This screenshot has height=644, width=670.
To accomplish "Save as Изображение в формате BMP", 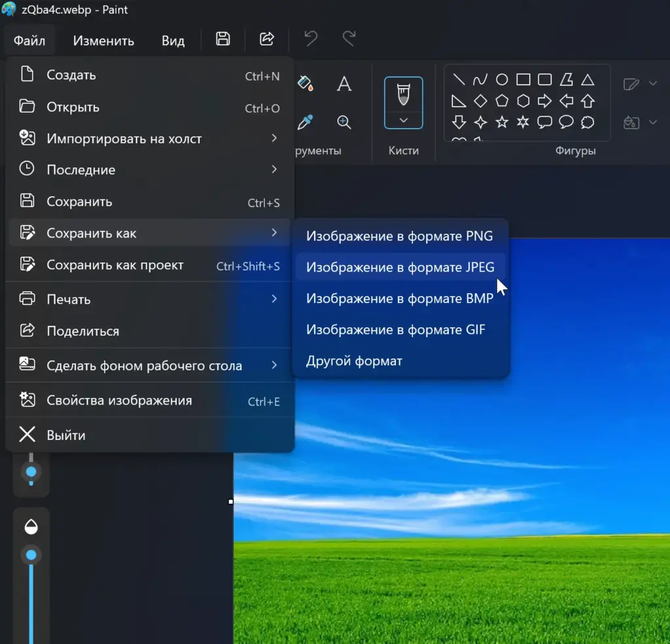I will coord(401,298).
